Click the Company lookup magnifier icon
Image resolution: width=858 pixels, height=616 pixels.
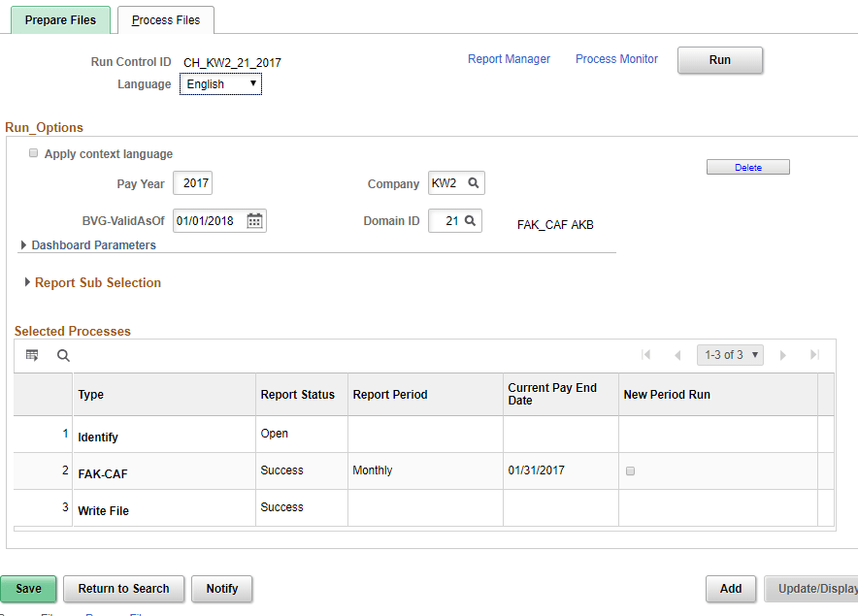(474, 183)
